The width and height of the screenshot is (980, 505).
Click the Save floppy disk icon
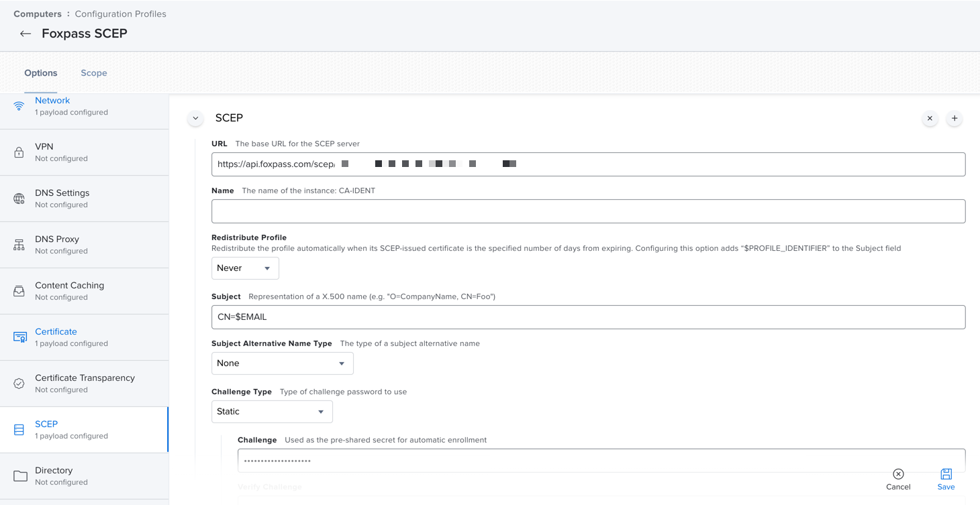point(946,474)
